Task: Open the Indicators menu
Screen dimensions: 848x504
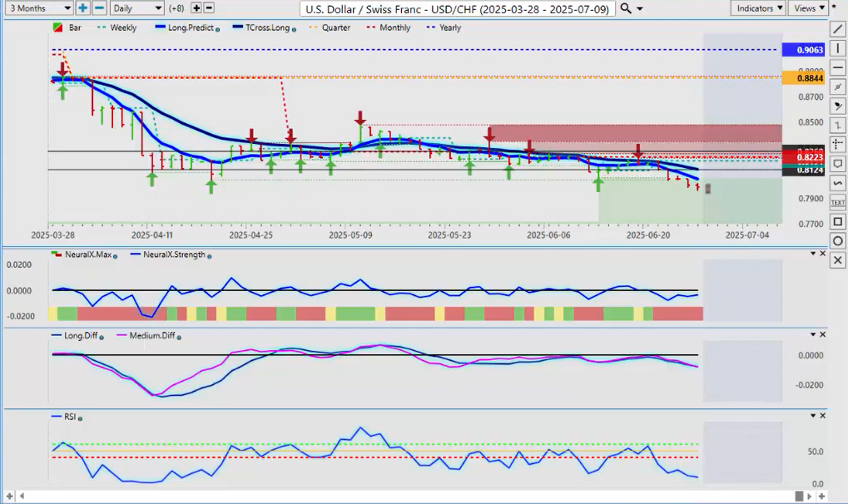Action: point(758,7)
